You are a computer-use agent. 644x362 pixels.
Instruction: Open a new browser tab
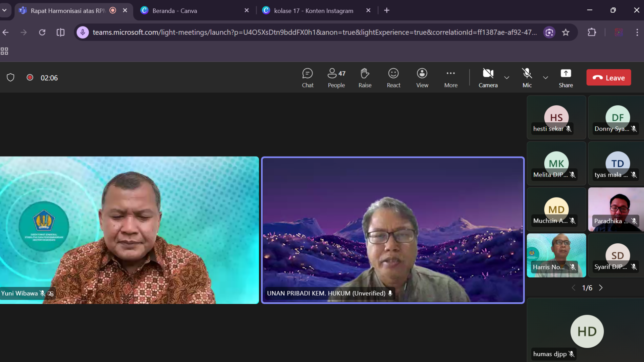(x=387, y=11)
